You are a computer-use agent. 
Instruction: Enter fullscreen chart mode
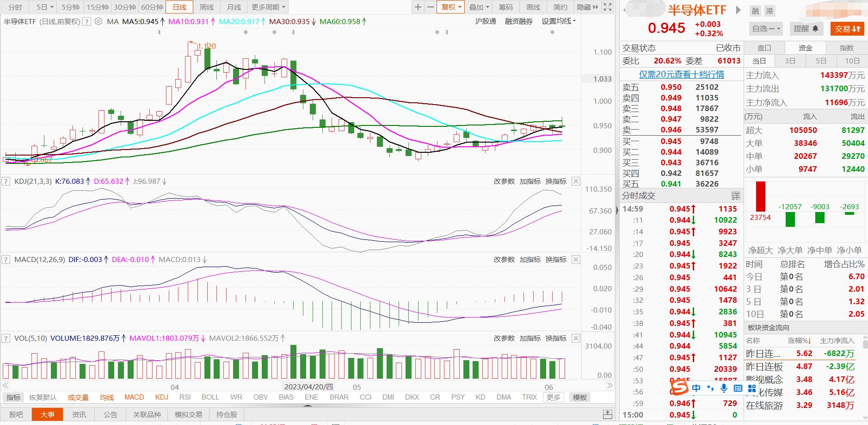[x=608, y=7]
